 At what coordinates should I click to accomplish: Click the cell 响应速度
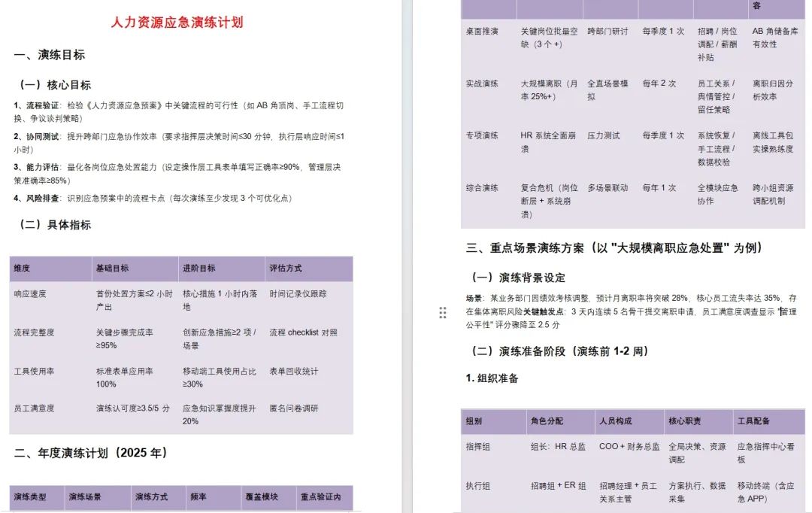pyautogui.click(x=30, y=294)
